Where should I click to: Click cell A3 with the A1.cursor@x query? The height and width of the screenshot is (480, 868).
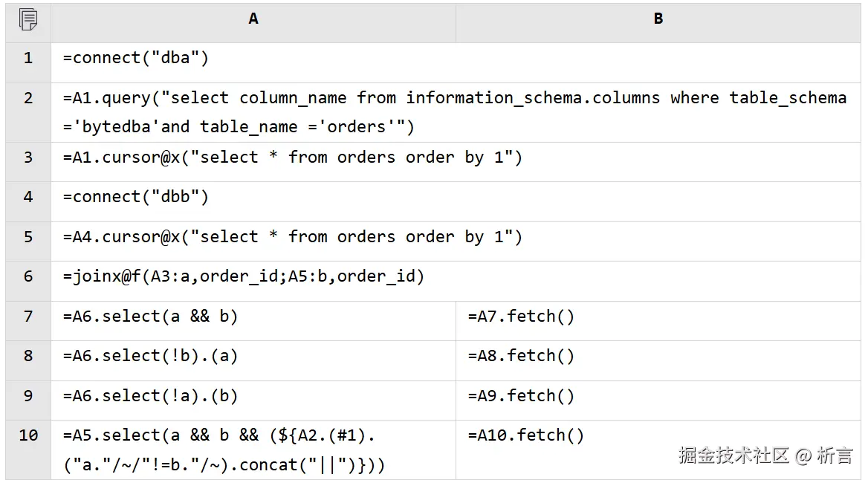pyautogui.click(x=293, y=158)
